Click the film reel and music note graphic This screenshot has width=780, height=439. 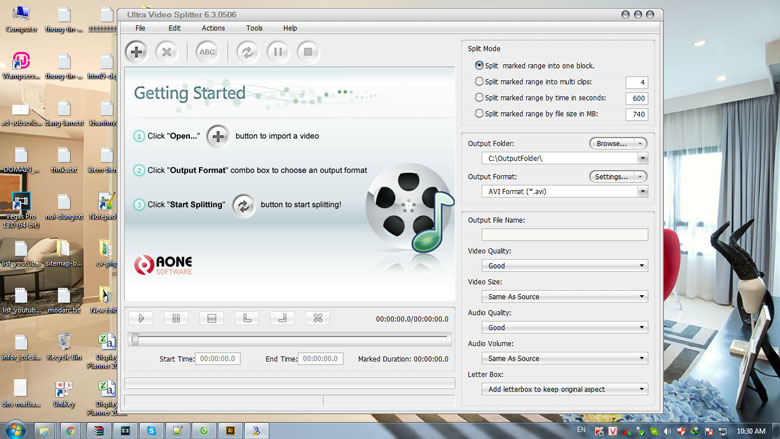[409, 208]
